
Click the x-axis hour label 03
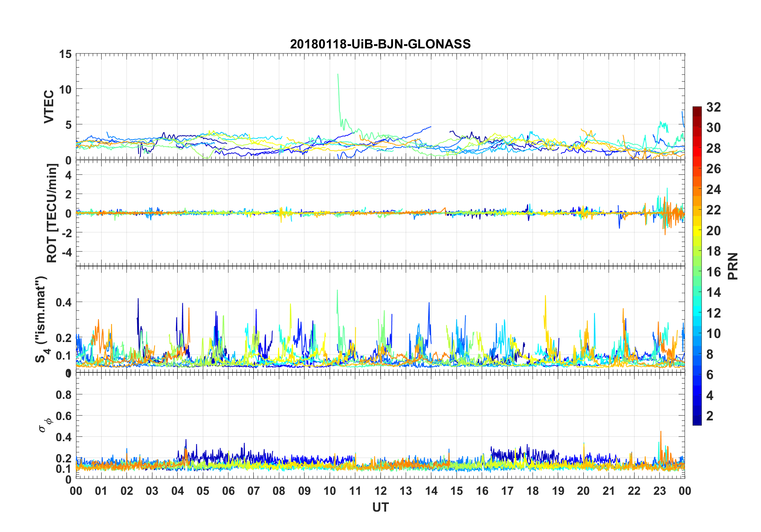152,491
